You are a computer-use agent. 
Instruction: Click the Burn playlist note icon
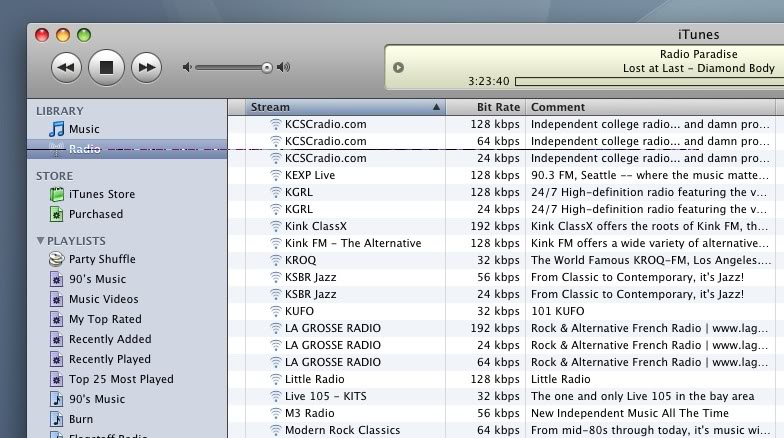coord(56,419)
